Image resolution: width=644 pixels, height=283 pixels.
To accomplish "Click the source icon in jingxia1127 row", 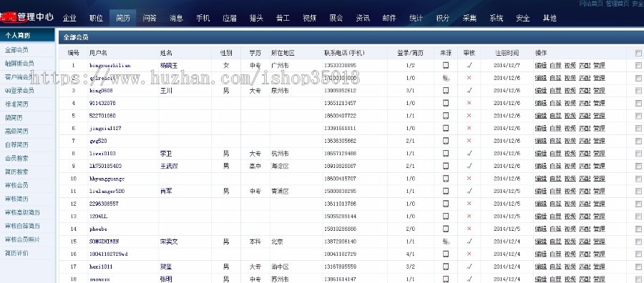I will click(446, 128).
